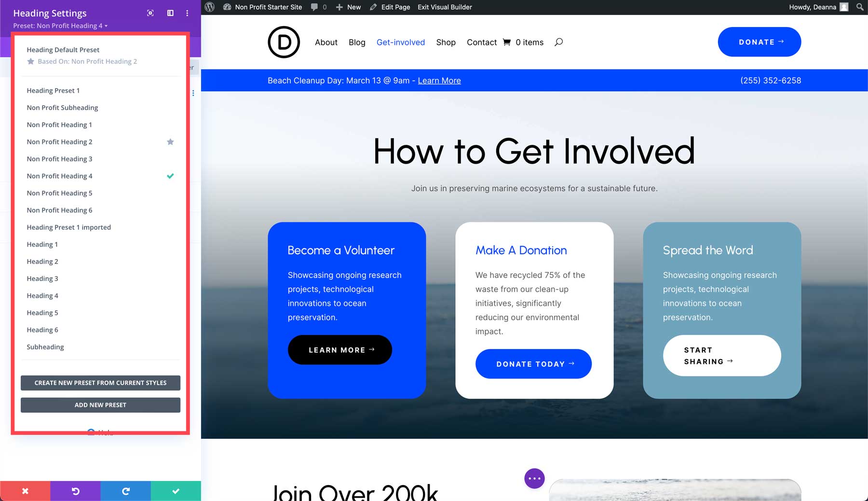Favorite Non Profit Heading 2 via its star

point(170,141)
